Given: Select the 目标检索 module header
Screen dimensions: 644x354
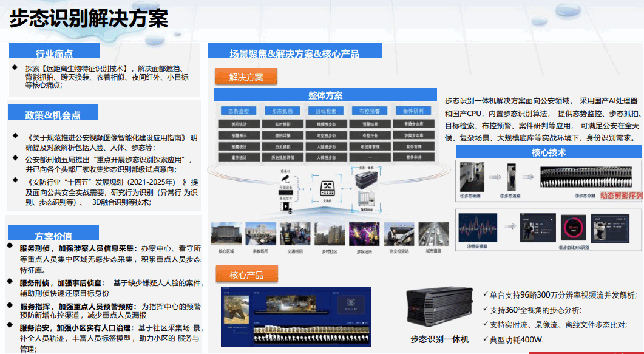Looking at the screenshot, I should [x=326, y=111].
